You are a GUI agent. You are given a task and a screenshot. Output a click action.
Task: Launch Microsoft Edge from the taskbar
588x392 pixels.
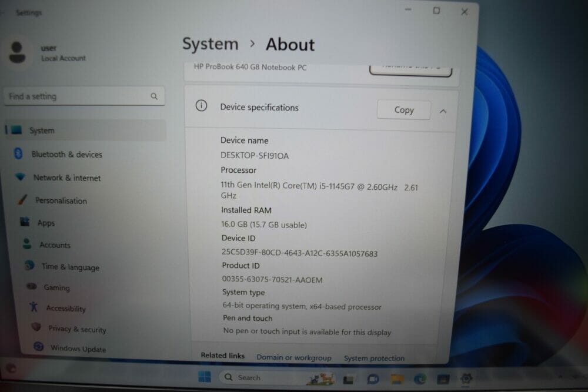point(420,379)
